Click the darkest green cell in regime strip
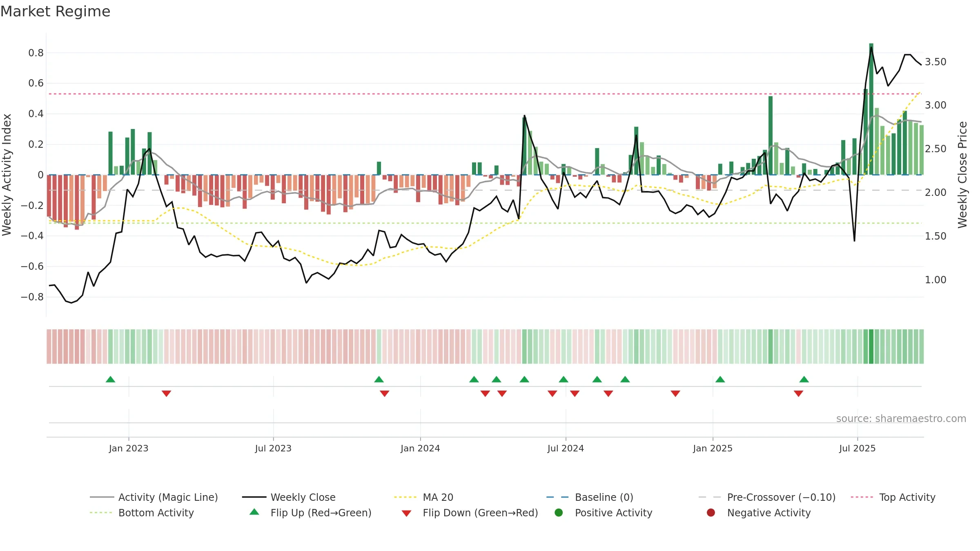This screenshot has width=980, height=551. pyautogui.click(x=871, y=347)
